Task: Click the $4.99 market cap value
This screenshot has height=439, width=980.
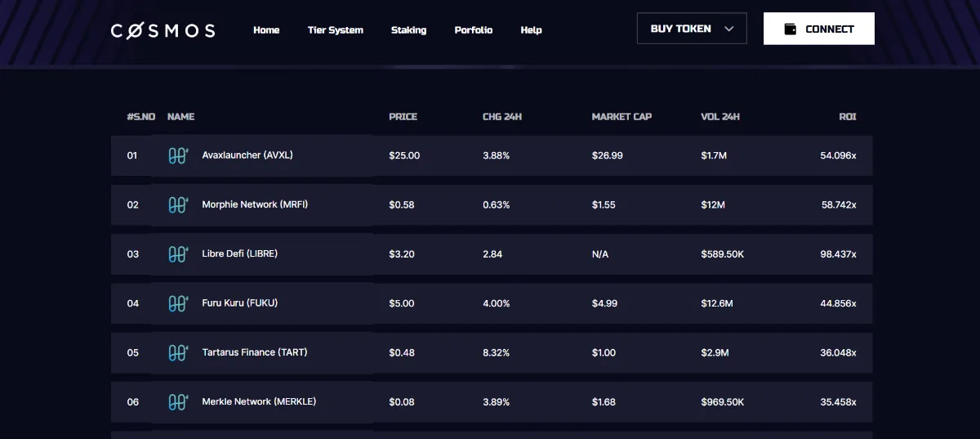Action: 604,303
